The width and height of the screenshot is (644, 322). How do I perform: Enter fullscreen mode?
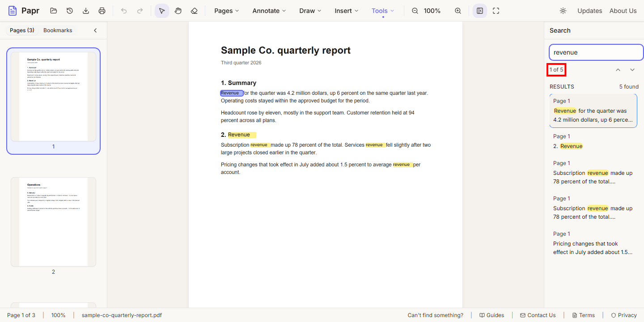(x=496, y=11)
